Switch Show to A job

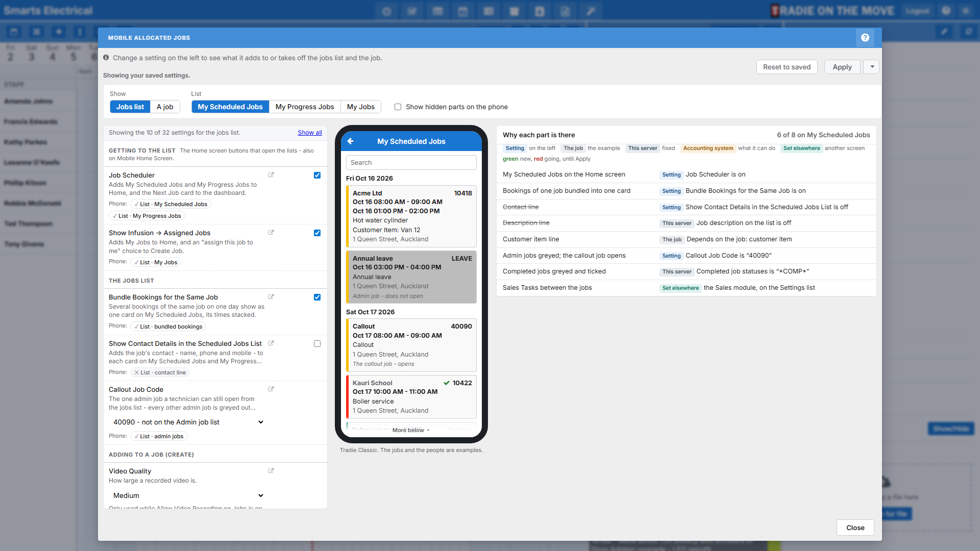(165, 107)
